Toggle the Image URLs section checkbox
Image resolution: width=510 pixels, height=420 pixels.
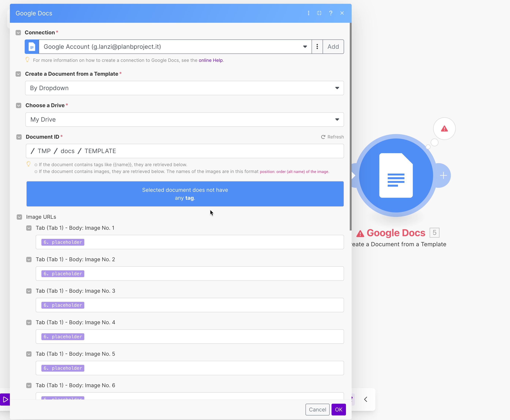point(19,217)
